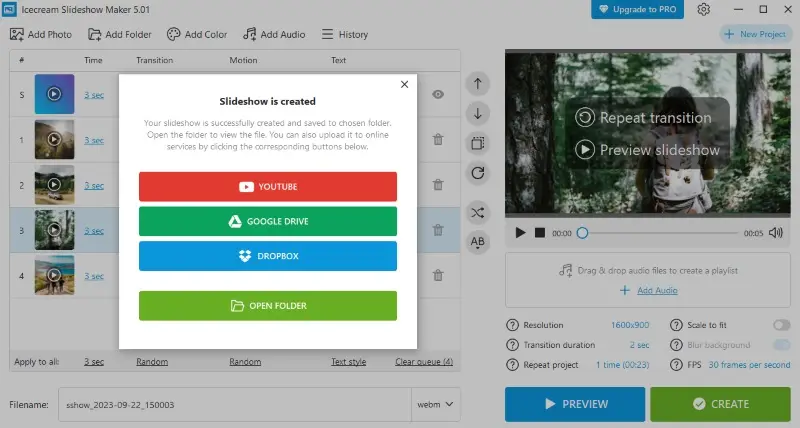The image size is (800, 428).
Task: Select slide 1 thumbnail
Action: point(54,139)
